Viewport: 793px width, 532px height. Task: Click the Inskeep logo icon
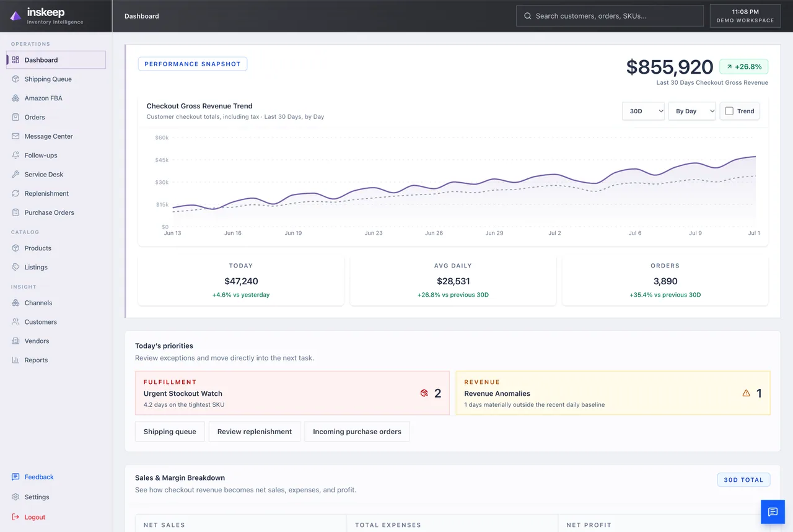[15, 16]
